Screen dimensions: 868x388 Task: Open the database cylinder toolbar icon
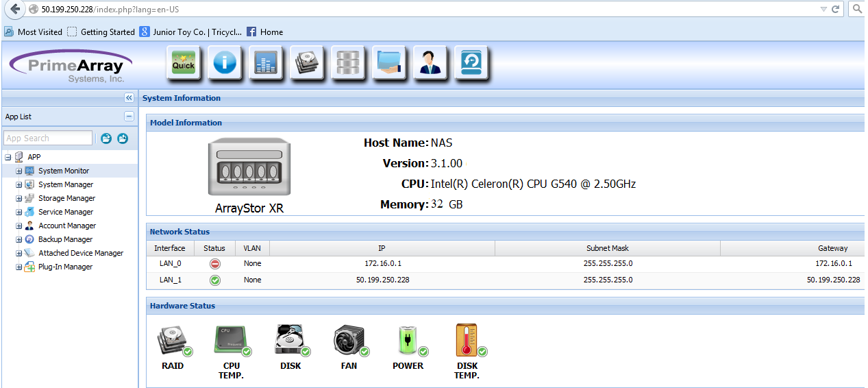tap(348, 64)
